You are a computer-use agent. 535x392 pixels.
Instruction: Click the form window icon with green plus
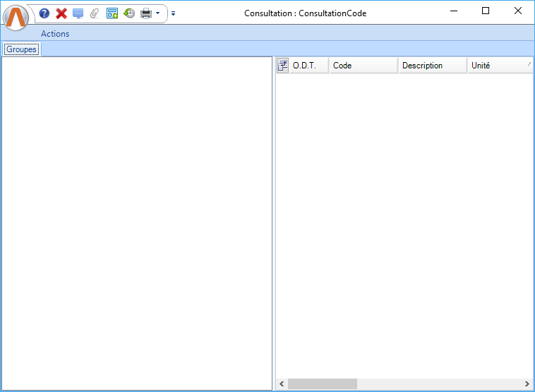112,13
